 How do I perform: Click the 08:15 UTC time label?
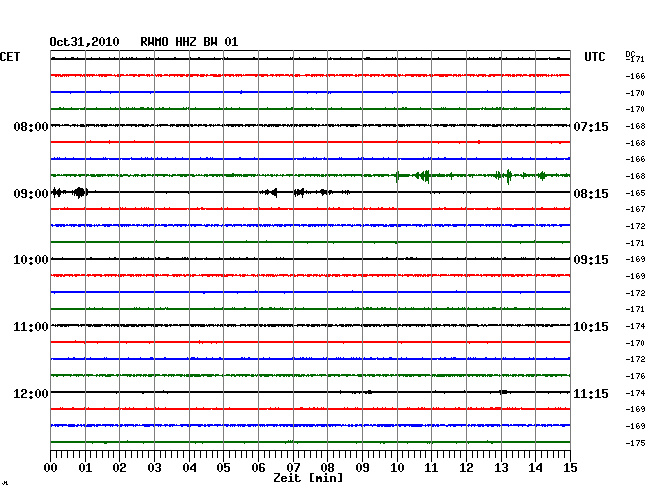pyautogui.click(x=591, y=194)
